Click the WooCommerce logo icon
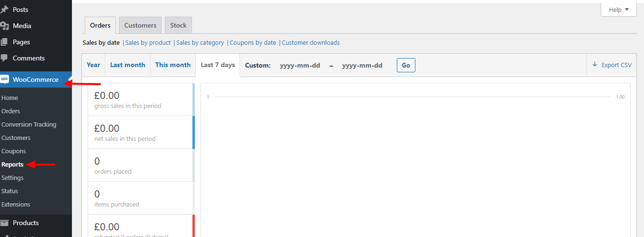The image size is (644, 237). click(x=4, y=79)
